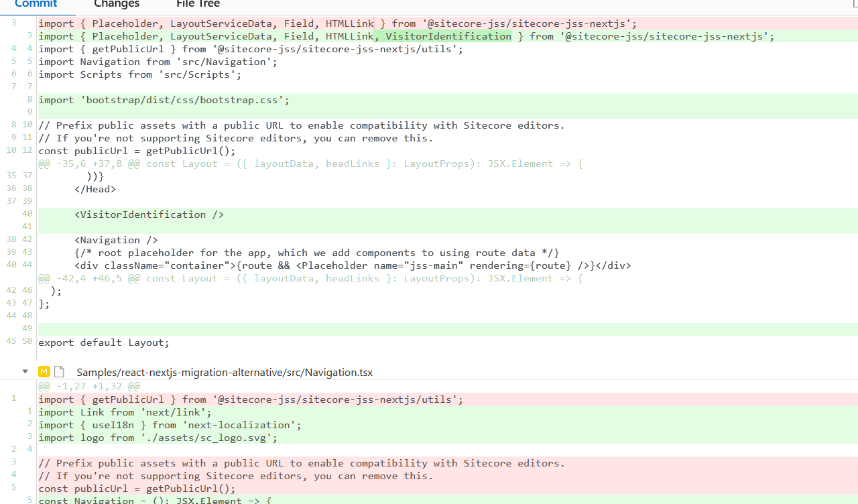Click the <Navigation /> code line
858x504 pixels.
(x=116, y=240)
